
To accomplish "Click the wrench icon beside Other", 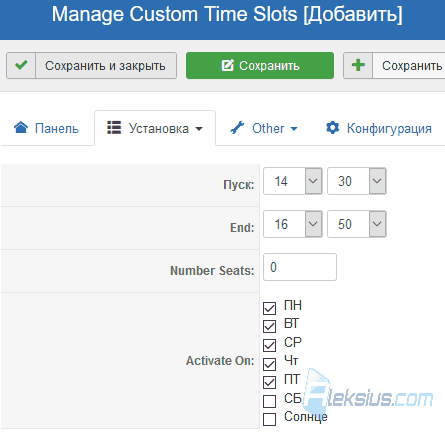I will [237, 128].
